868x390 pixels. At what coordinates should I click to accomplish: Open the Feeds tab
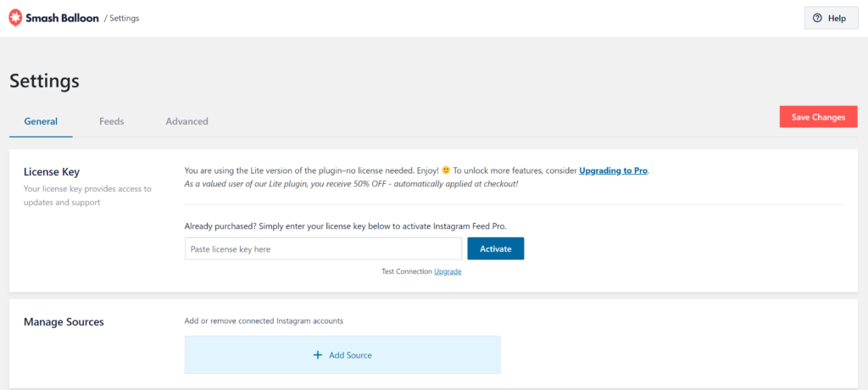point(111,121)
